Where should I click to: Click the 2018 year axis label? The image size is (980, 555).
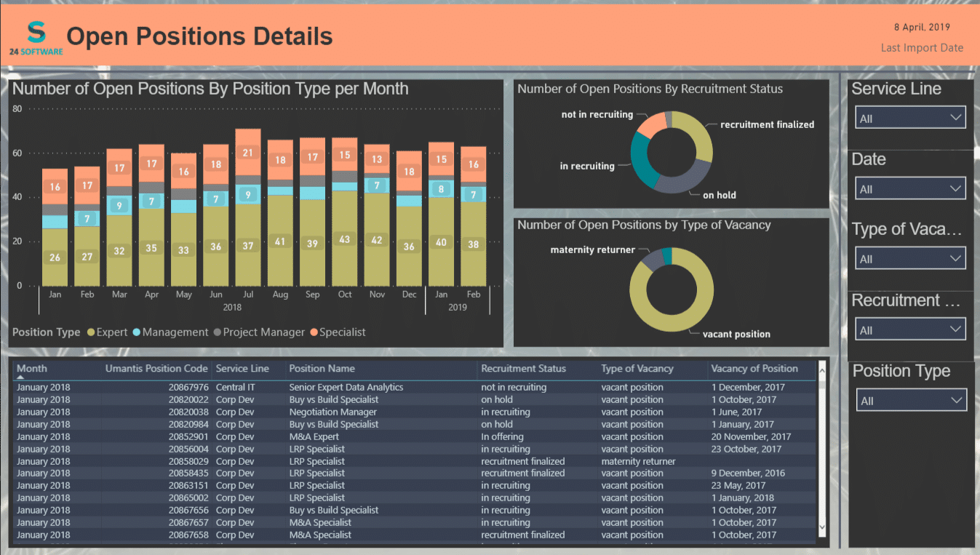[x=232, y=308]
